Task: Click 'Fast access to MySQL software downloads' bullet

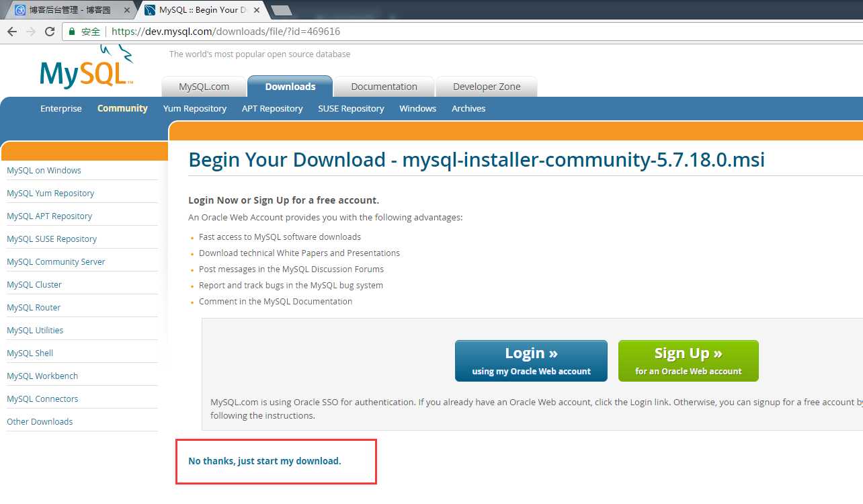Action: (280, 237)
